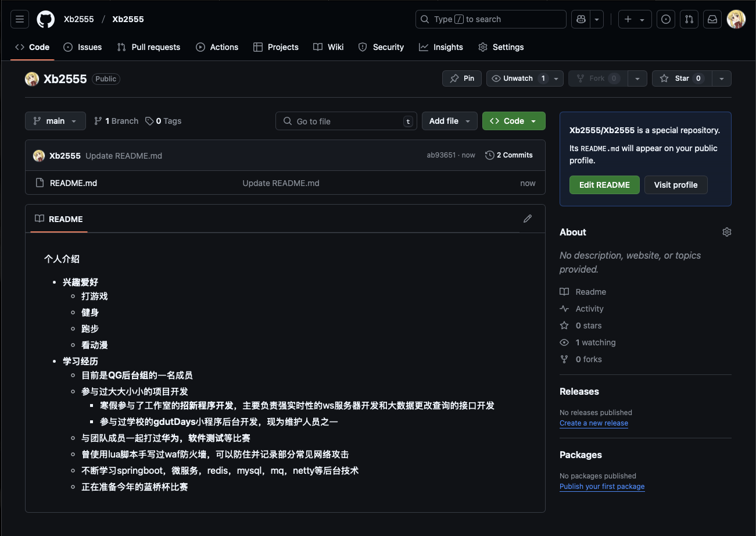Click the 兴趣爱好 list item text
This screenshot has width=756, height=536.
pyautogui.click(x=80, y=283)
